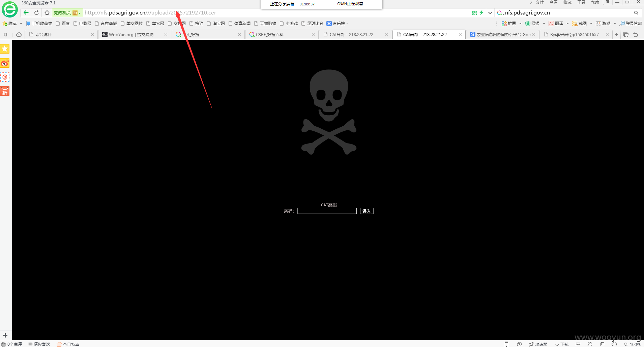
Task: Click the URL address bar
Action: coord(276,13)
